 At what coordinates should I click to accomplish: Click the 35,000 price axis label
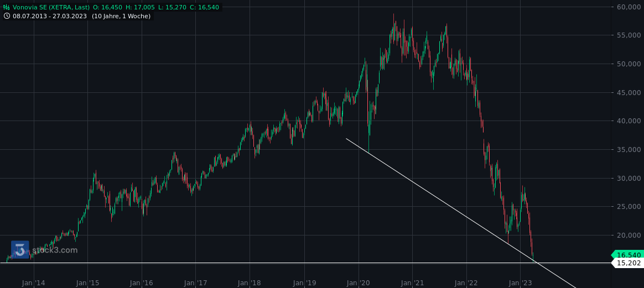coord(629,149)
